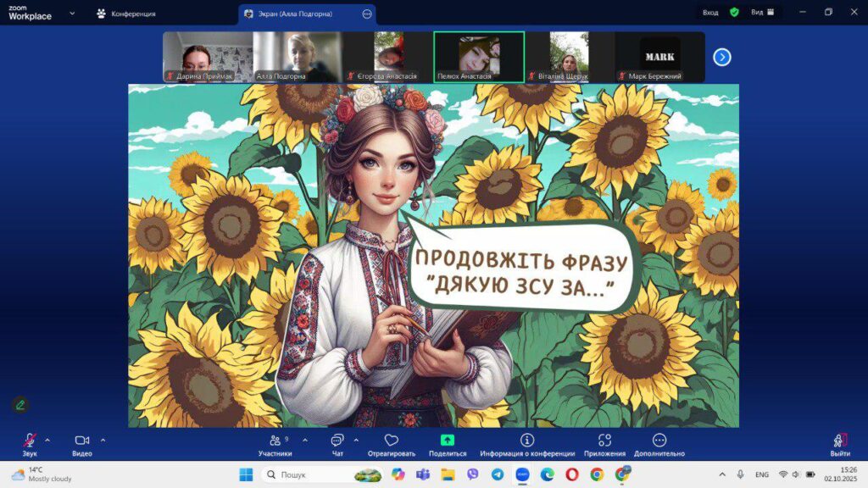Click the Отреагировать reactions heart icon

[x=391, y=441]
